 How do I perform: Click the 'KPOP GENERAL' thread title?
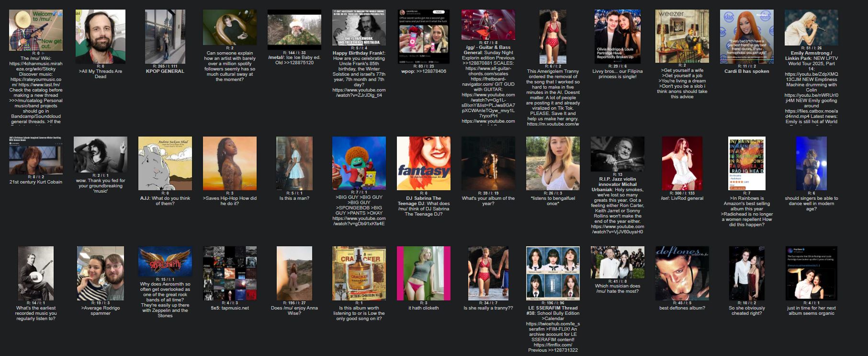165,71
